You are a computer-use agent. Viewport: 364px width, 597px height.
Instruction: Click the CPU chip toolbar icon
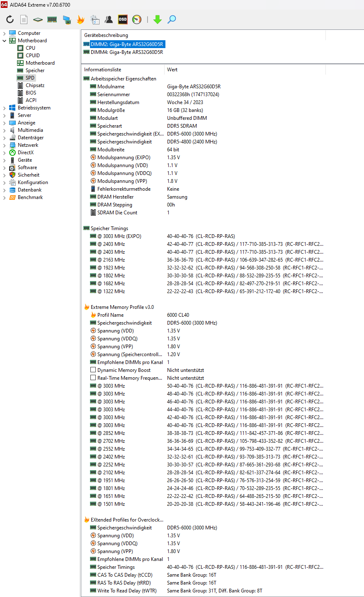[38, 19]
